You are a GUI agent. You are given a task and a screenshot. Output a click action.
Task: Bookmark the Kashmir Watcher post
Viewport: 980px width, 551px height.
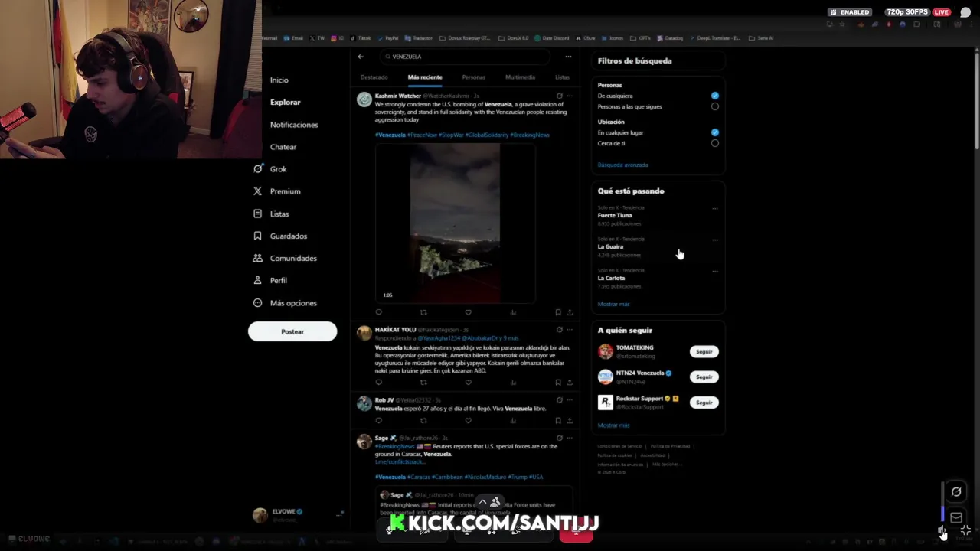[x=558, y=312]
